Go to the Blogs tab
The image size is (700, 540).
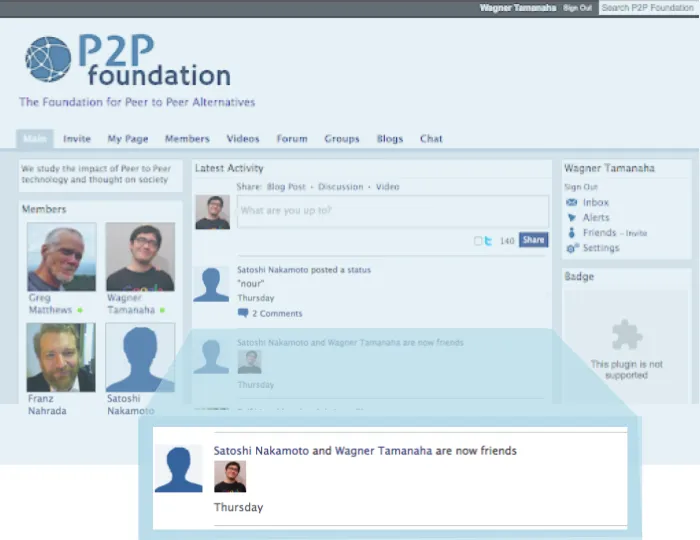(x=390, y=139)
